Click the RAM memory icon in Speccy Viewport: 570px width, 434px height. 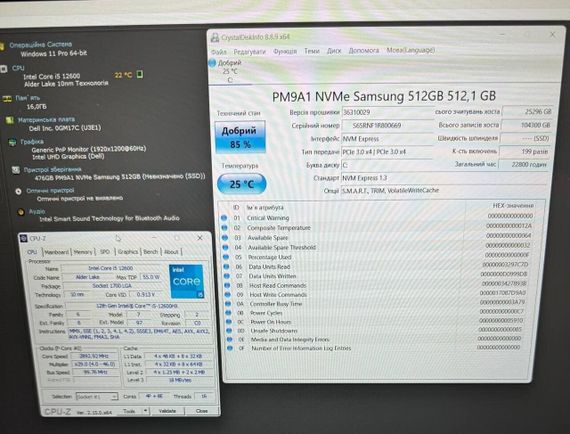click(x=7, y=99)
